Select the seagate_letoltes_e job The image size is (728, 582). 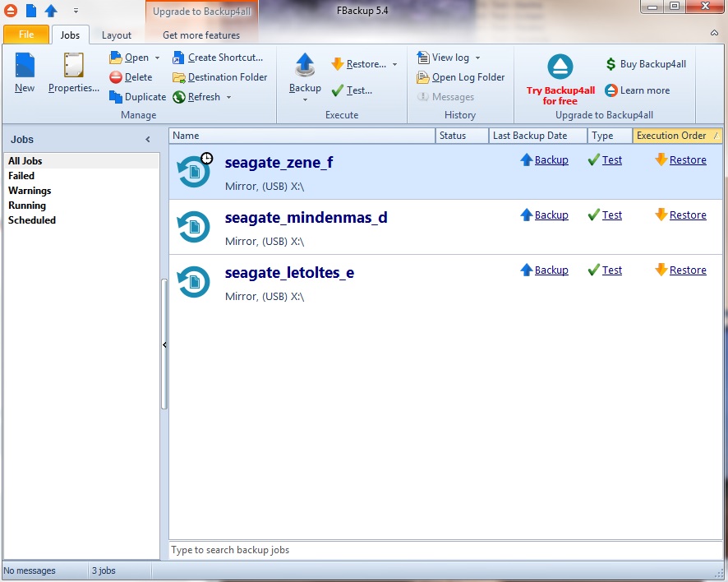coord(445,283)
